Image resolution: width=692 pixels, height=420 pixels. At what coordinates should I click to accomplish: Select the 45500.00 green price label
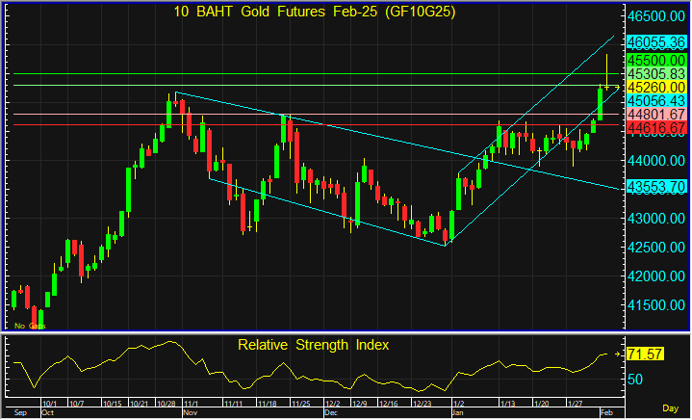pos(656,60)
